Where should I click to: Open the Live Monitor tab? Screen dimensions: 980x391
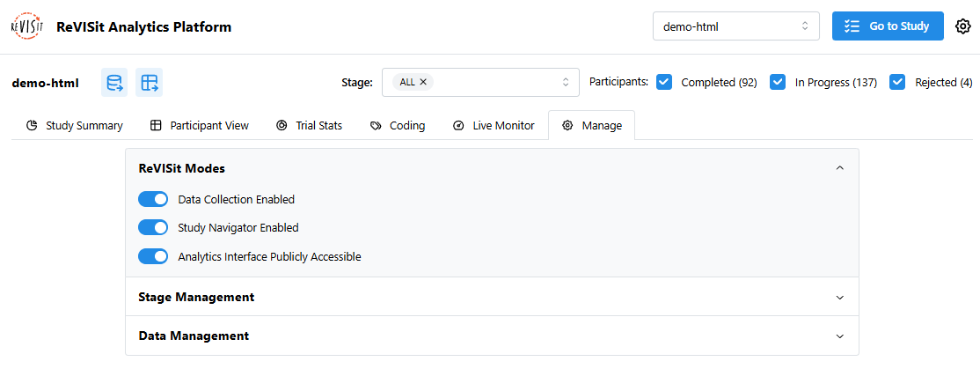coord(494,126)
